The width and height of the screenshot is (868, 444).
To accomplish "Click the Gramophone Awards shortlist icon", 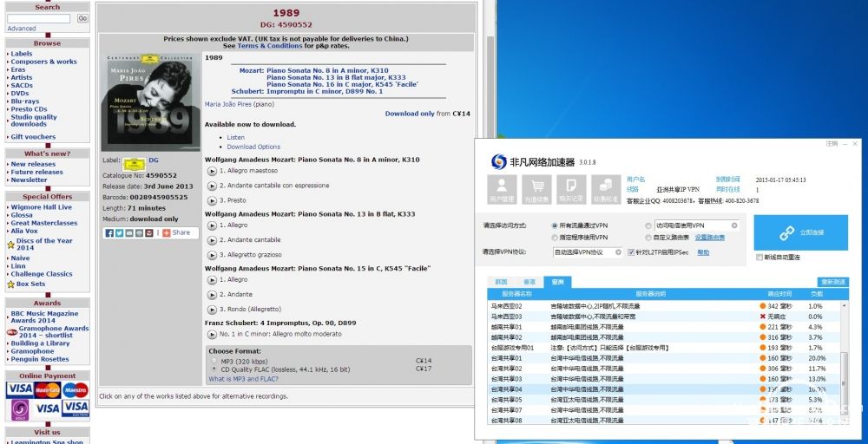I will (x=11, y=332).
